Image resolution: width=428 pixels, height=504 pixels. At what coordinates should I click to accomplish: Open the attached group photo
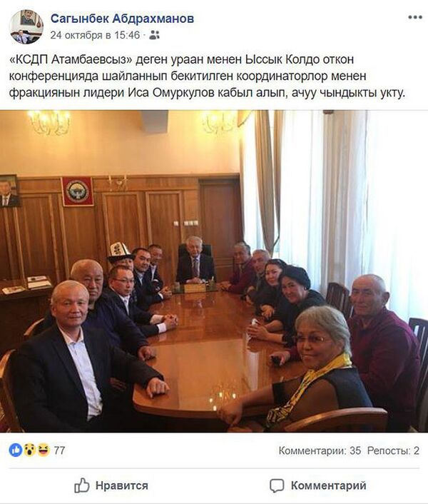point(214,271)
